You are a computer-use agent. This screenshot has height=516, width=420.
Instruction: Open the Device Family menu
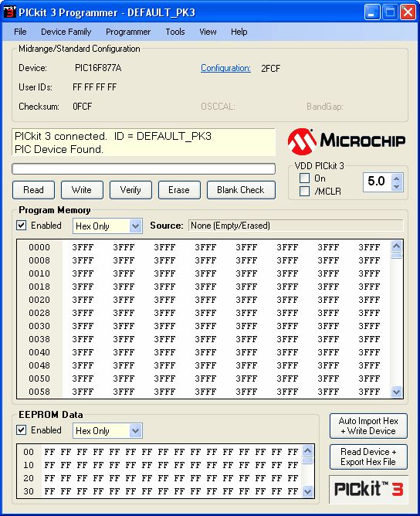66,32
